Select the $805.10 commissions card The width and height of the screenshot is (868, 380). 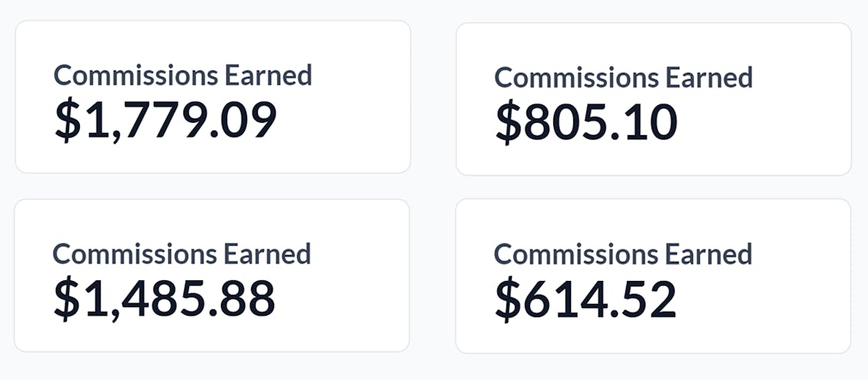[653, 98]
